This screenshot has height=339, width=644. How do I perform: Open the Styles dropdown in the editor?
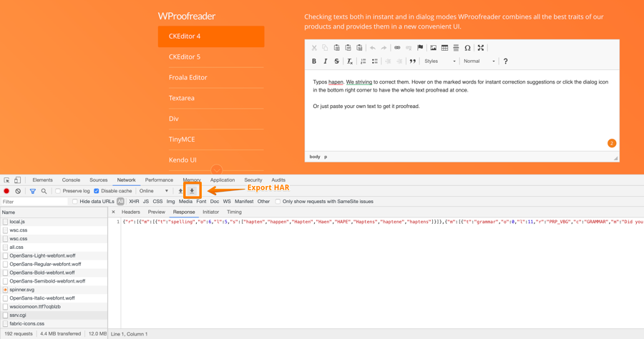(x=439, y=62)
